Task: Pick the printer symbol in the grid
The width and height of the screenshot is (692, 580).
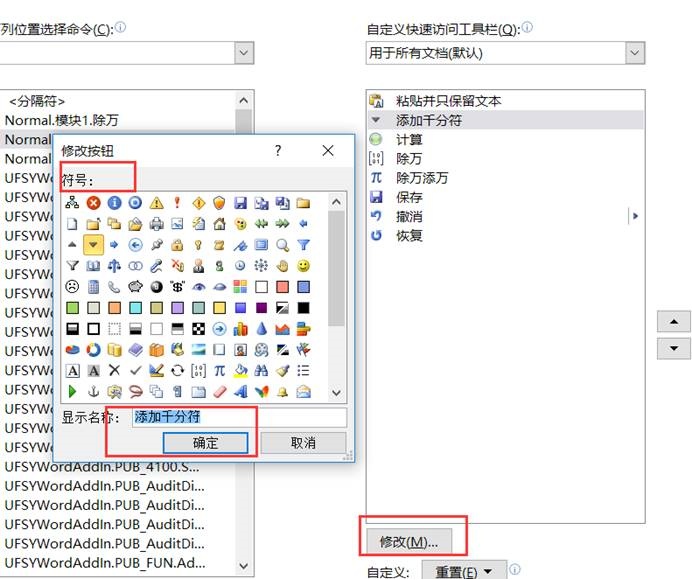Action: tap(156, 224)
